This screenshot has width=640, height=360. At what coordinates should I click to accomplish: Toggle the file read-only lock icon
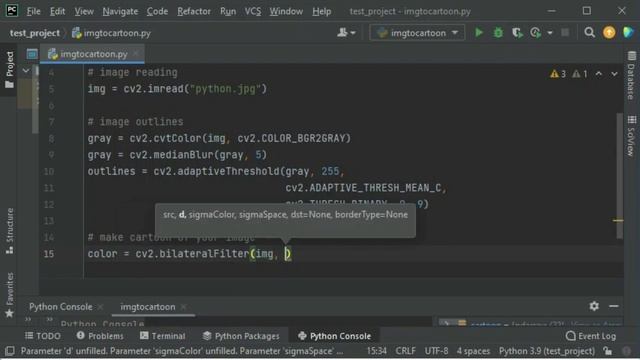coord(607,351)
